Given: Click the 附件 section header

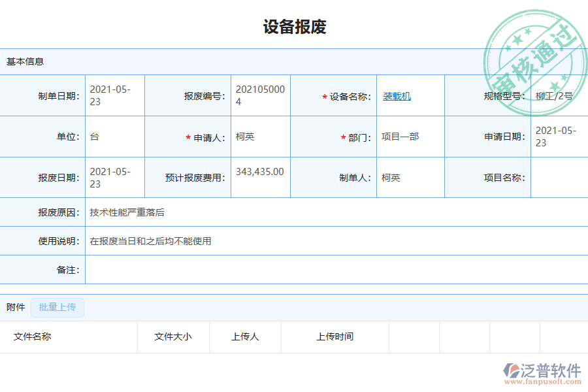Looking at the screenshot, I should [x=15, y=308].
